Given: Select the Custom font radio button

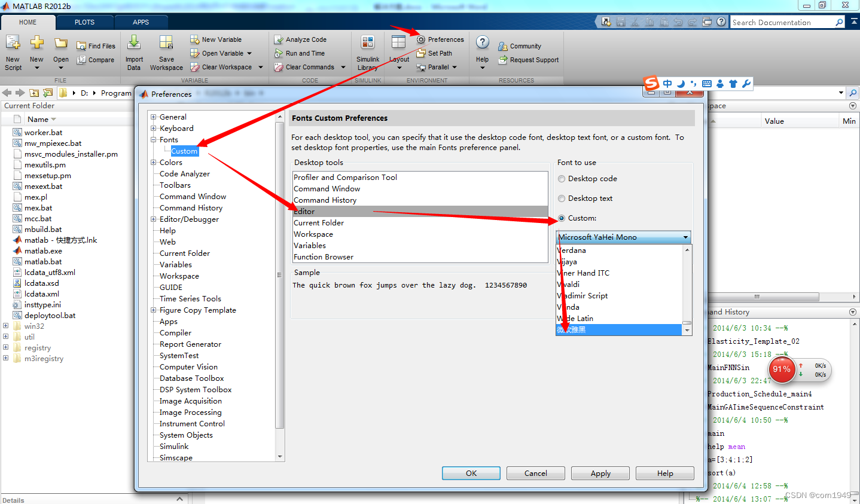Looking at the screenshot, I should pos(562,218).
